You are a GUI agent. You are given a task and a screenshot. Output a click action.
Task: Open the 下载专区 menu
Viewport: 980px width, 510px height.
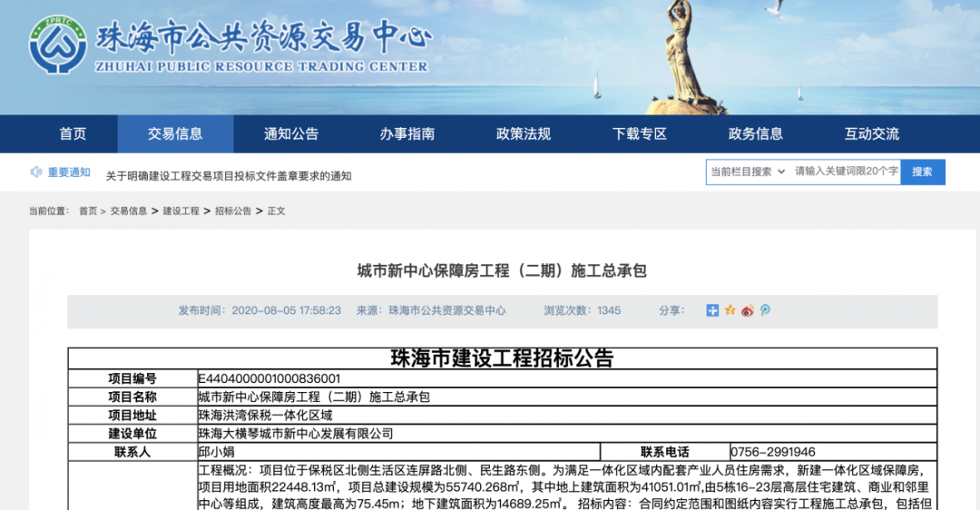pyautogui.click(x=640, y=133)
